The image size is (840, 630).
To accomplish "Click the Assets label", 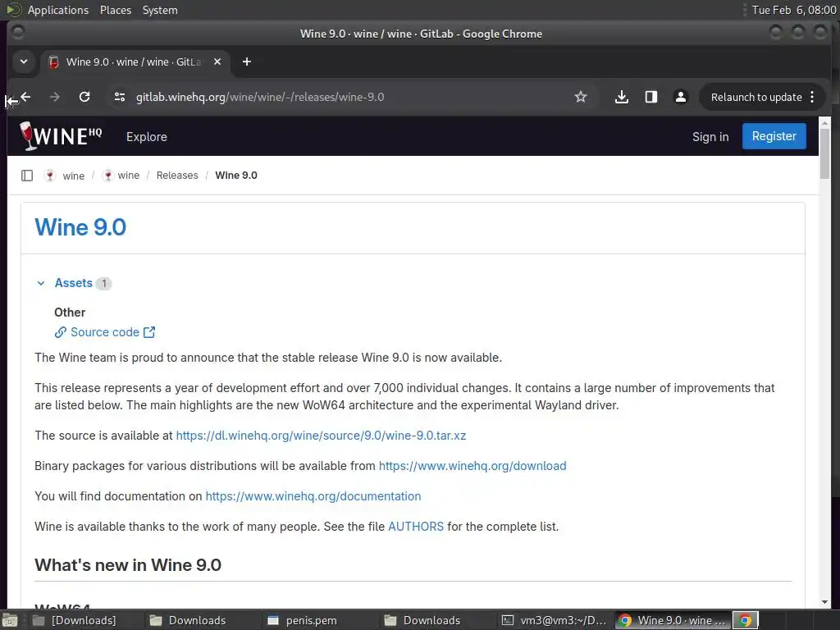I will tap(73, 283).
